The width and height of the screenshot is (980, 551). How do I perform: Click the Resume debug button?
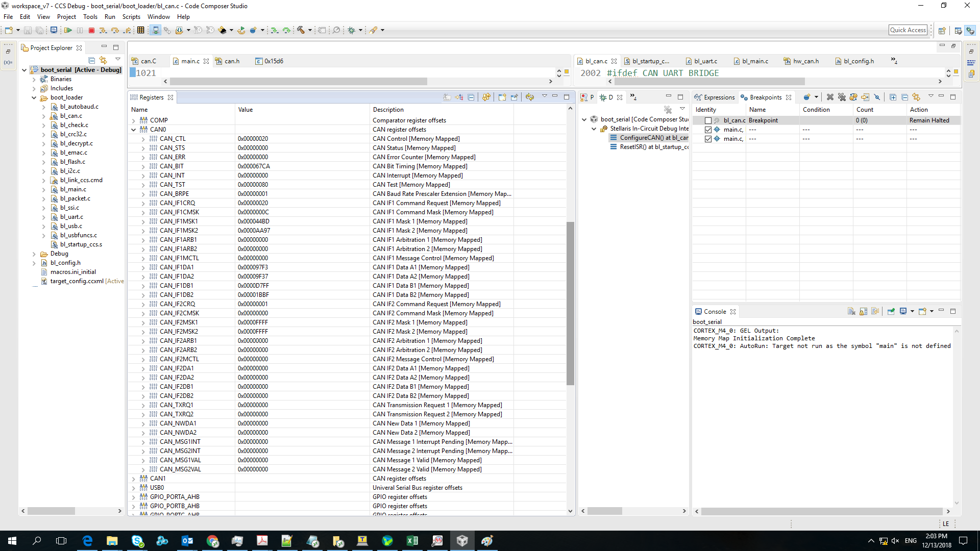(x=68, y=31)
